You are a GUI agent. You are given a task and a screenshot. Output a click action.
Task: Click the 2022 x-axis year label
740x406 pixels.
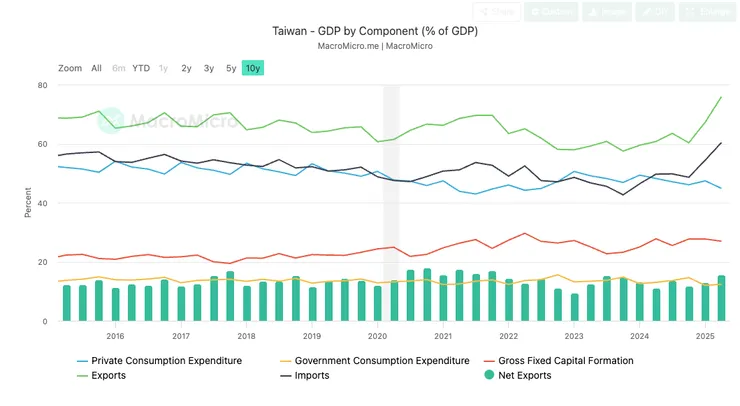508,336
